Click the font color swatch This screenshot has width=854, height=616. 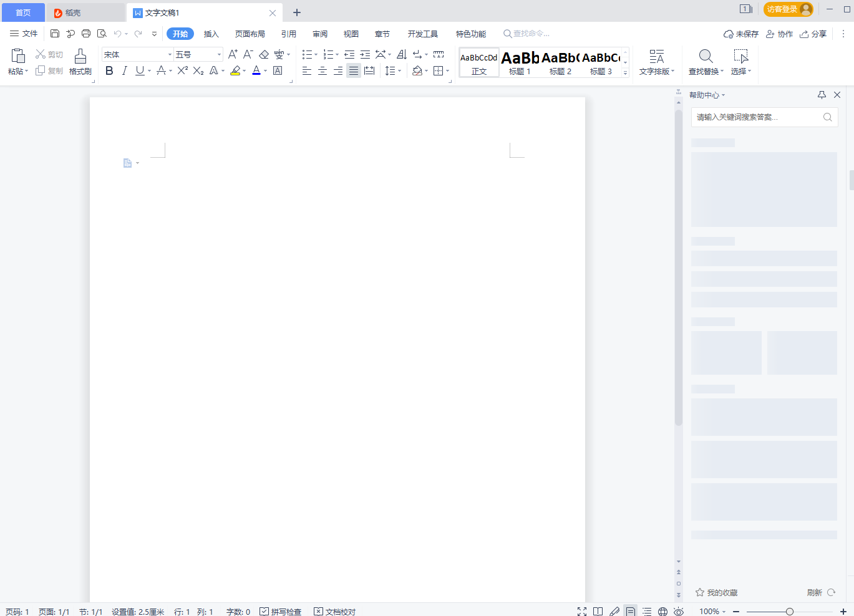pyautogui.click(x=256, y=70)
